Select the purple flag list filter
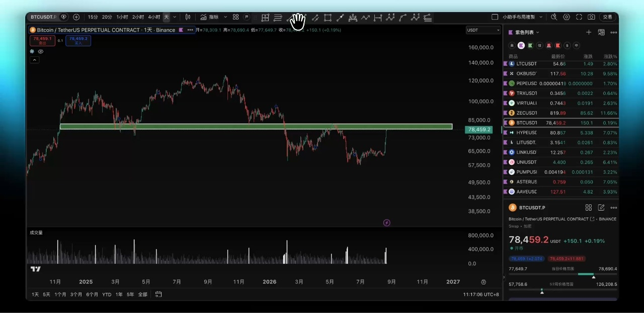The height and width of the screenshot is (313, 644). [521, 45]
